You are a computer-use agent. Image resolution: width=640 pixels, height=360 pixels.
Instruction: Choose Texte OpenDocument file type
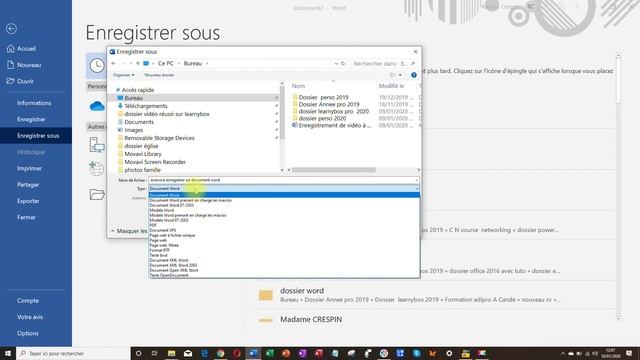[169, 276]
